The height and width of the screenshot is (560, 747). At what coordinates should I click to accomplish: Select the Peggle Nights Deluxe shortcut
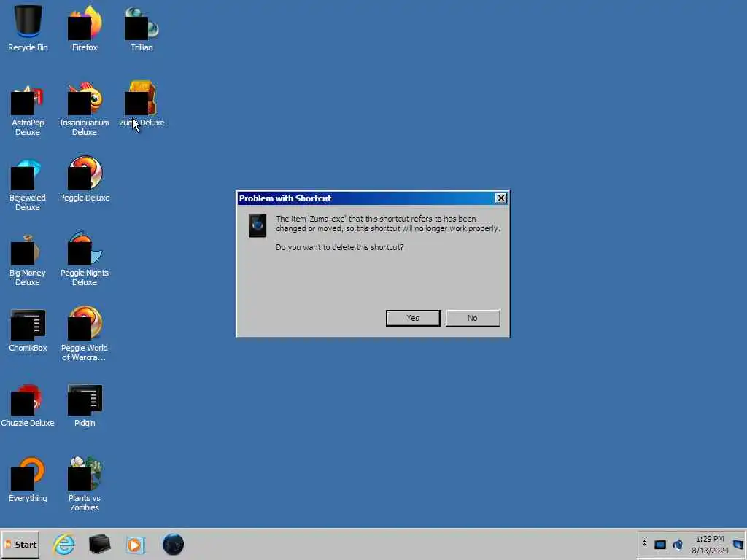click(85, 259)
